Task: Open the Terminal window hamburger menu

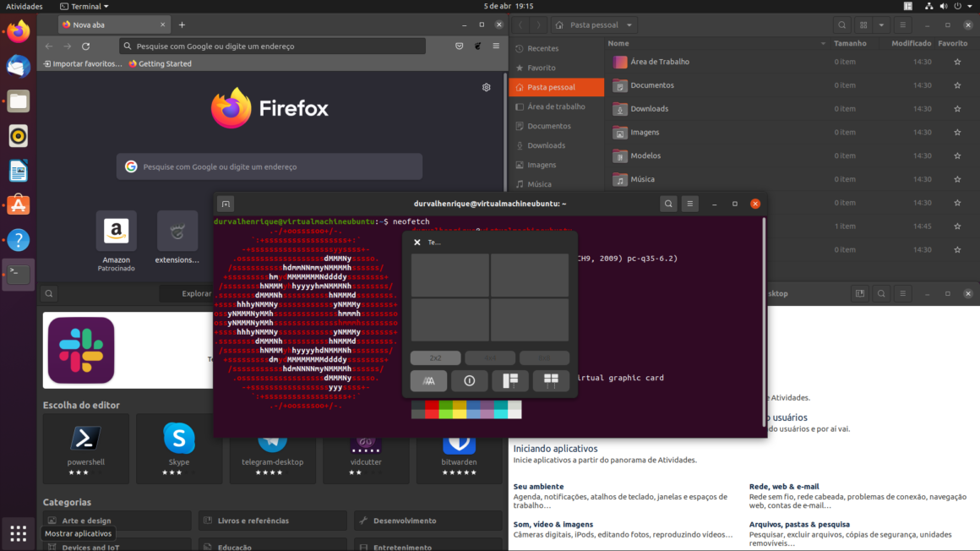Action: tap(689, 204)
